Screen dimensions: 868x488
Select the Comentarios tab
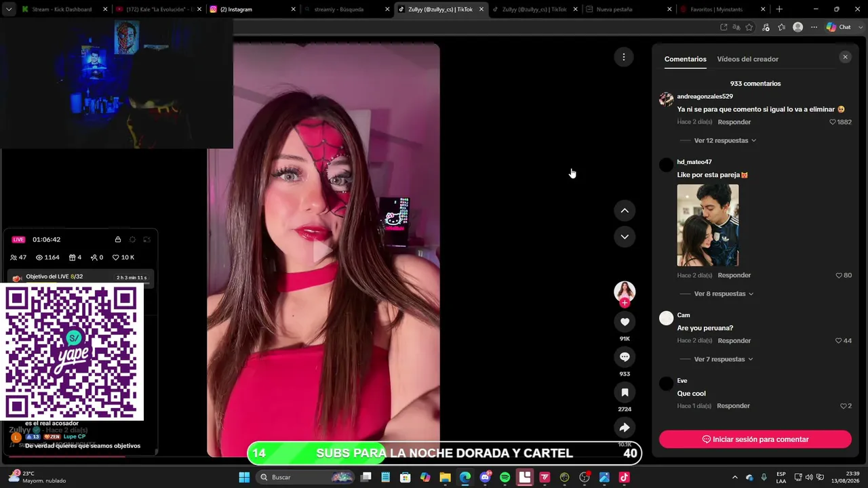pos(685,59)
